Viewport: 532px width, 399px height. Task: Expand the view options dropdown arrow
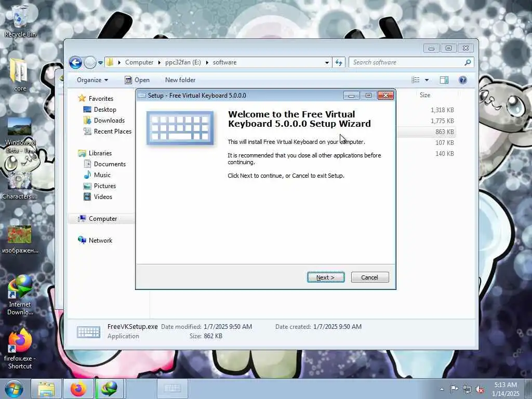click(x=427, y=80)
